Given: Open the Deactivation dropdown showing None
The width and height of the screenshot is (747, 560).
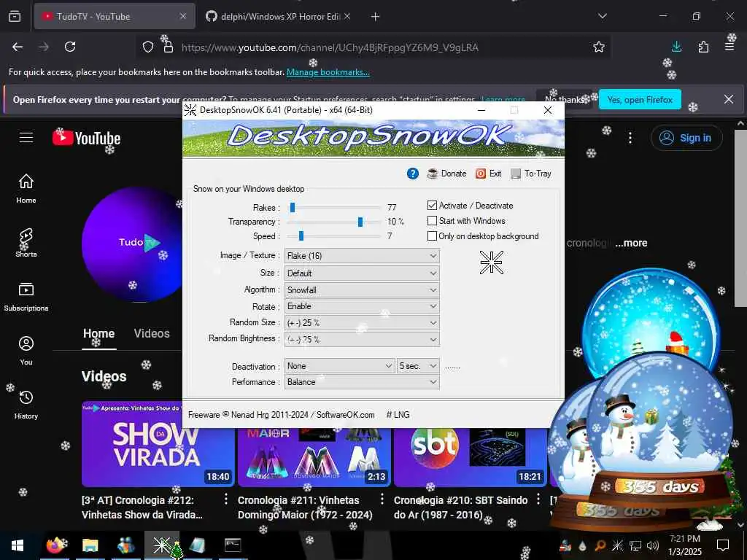Looking at the screenshot, I should (340, 366).
